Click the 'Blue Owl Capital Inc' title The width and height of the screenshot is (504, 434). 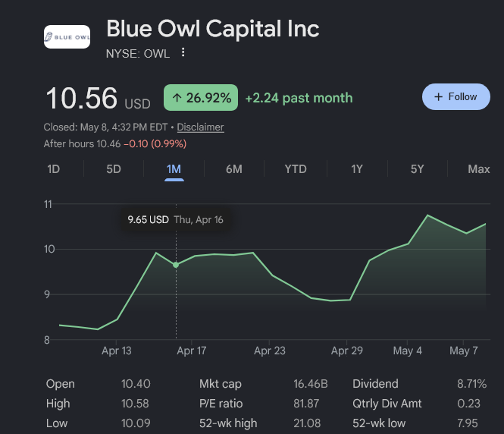(213, 29)
